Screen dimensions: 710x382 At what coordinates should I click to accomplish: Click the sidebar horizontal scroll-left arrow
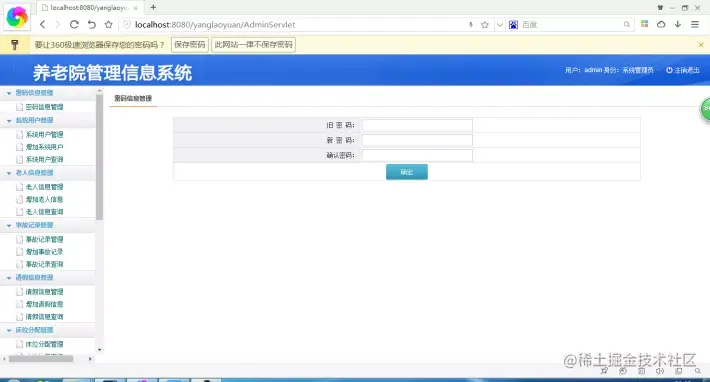(x=5, y=359)
